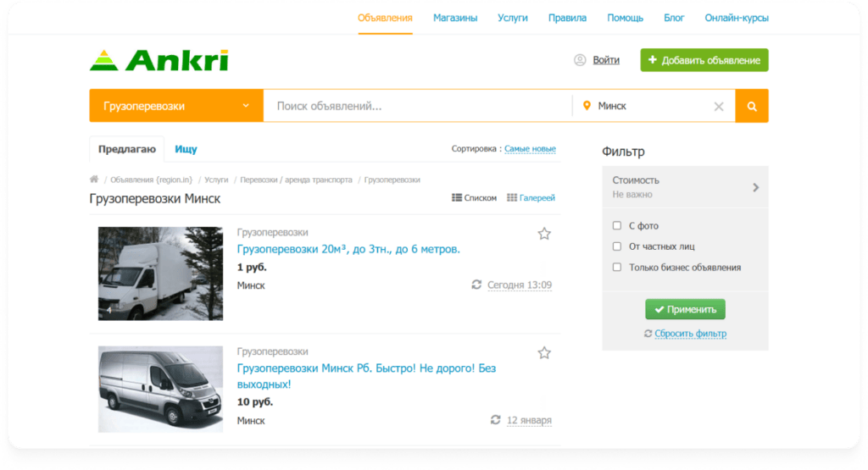Click Сбросить фильтр link
The width and height of the screenshot is (868, 470).
click(690, 334)
